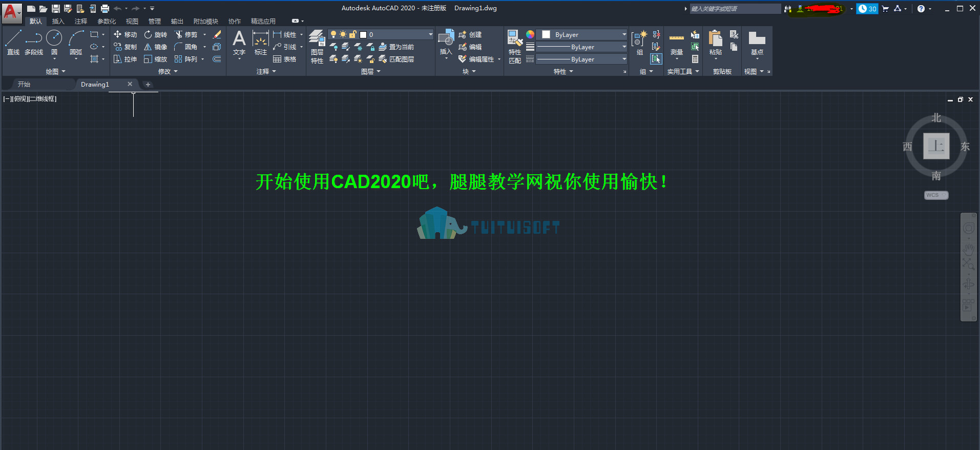The width and height of the screenshot is (980, 450).
Task: Select the Line (直线) drawing tool
Action: coord(13,43)
